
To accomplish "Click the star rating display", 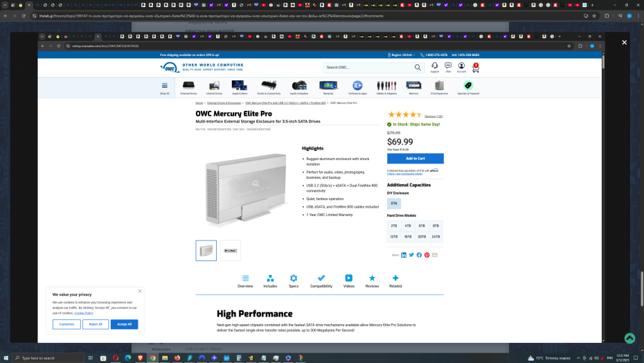I will click(405, 115).
